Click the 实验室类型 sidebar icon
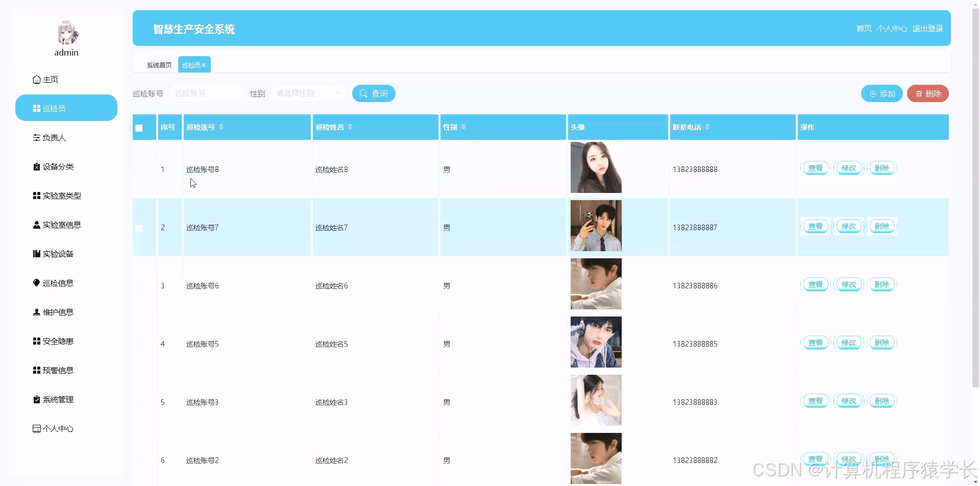This screenshot has width=980, height=486. [x=36, y=196]
